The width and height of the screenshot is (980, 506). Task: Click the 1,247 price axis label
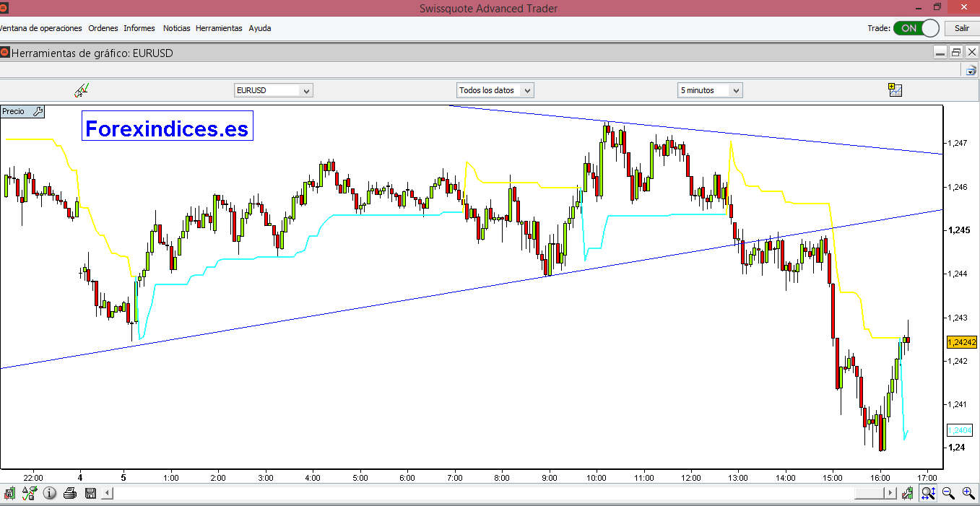[958, 144]
